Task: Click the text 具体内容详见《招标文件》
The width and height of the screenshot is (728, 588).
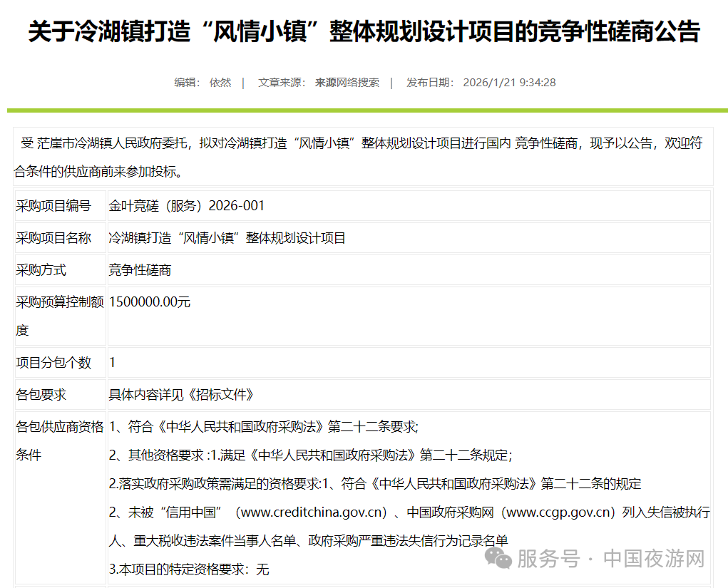Action: [181, 395]
